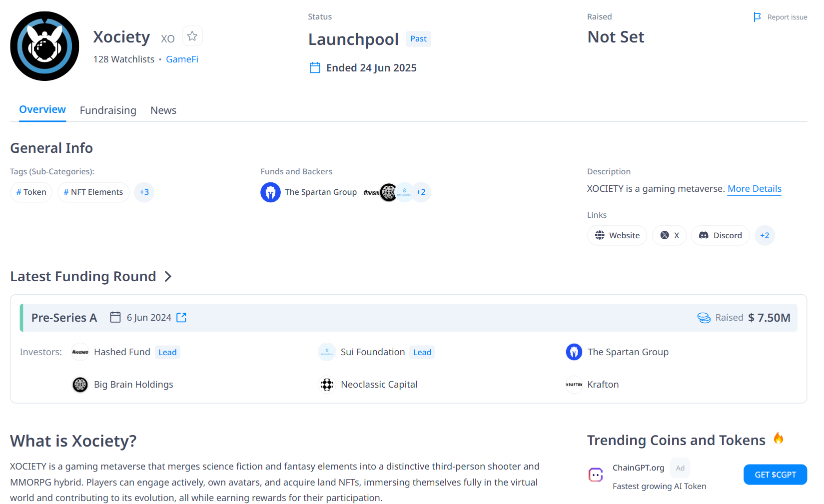Click the XO ticker symbol
The image size is (824, 504).
click(168, 39)
